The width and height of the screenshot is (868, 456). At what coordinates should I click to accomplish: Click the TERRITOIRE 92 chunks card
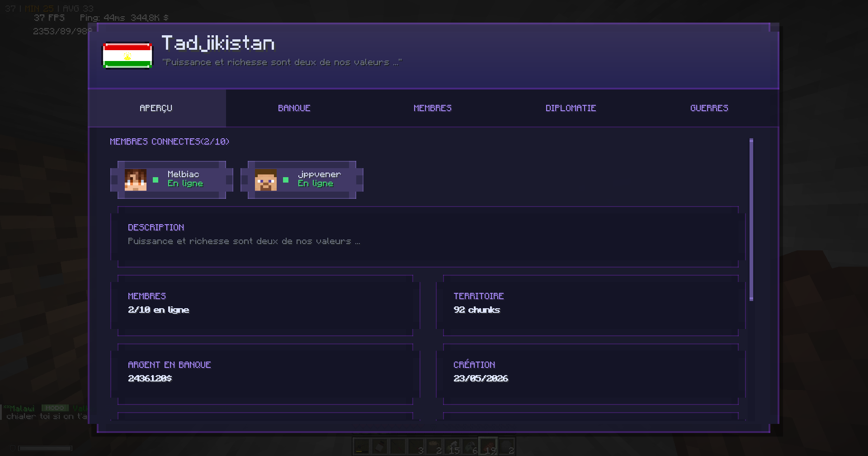pyautogui.click(x=591, y=306)
